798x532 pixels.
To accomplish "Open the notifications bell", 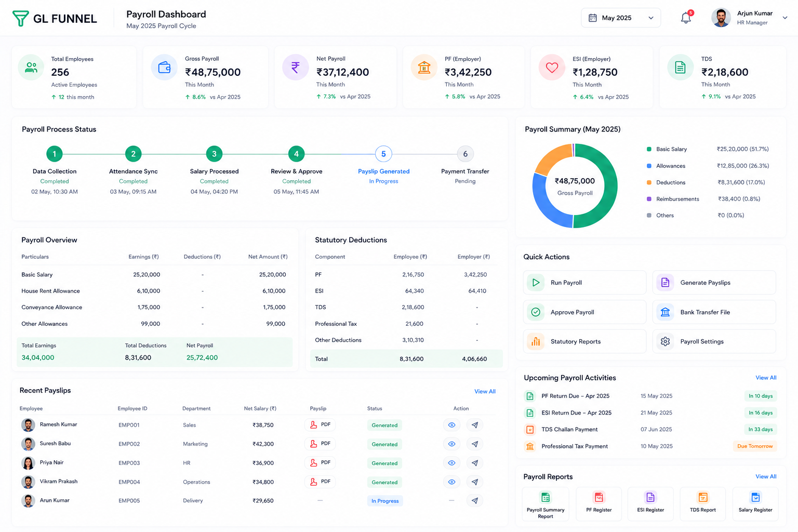I will 686,18.
